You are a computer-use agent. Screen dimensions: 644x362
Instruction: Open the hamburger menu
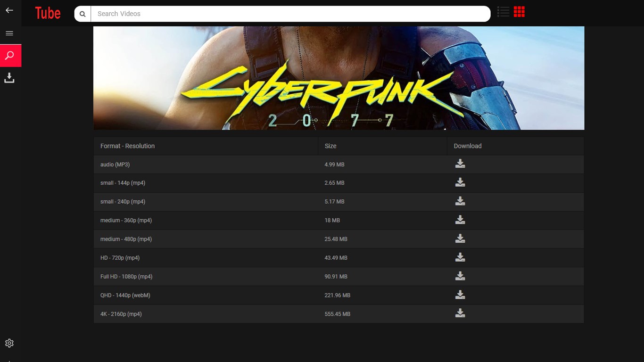pyautogui.click(x=9, y=33)
